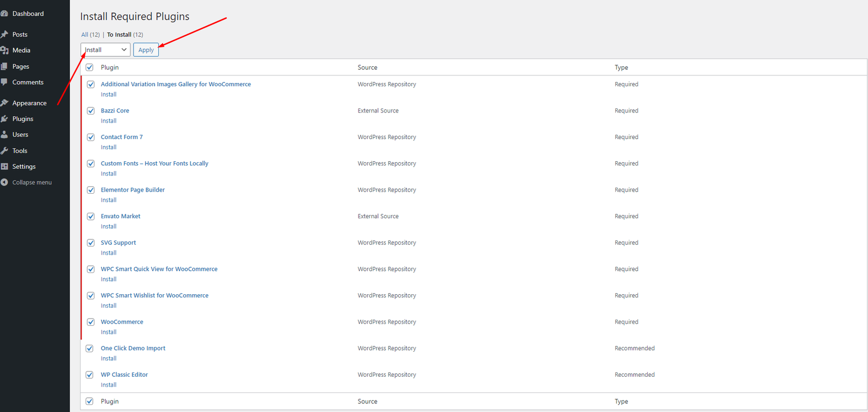This screenshot has height=412, width=868.
Task: Open the Settings menu label
Action: pos(24,167)
